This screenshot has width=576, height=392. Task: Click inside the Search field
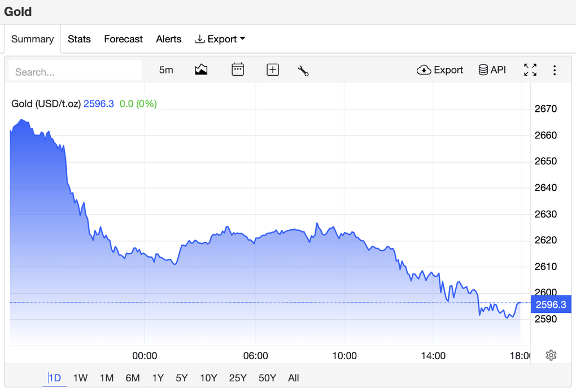(x=73, y=72)
